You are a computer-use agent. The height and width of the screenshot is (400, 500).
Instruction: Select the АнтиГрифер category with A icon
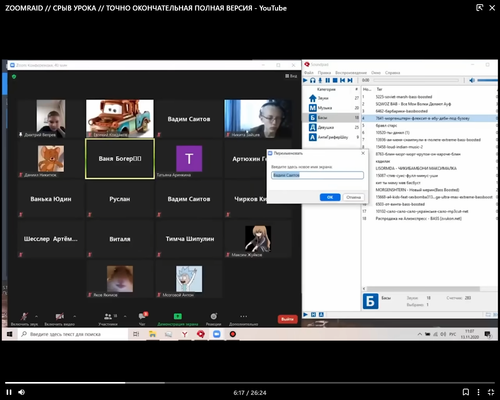tap(331, 137)
